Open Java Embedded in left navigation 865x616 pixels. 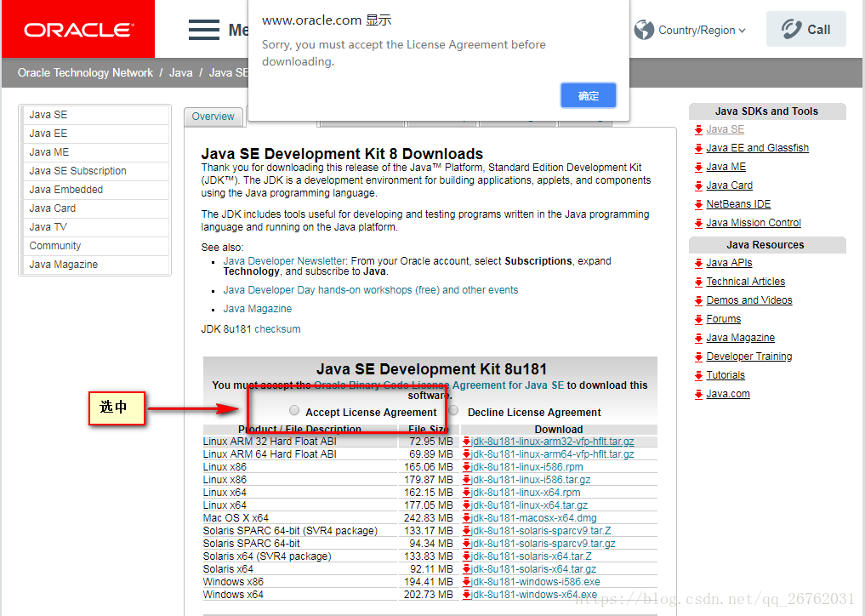[95, 190]
